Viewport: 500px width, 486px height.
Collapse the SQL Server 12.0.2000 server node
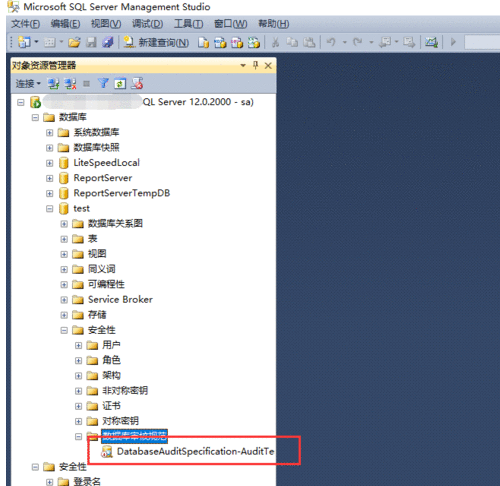[21, 102]
